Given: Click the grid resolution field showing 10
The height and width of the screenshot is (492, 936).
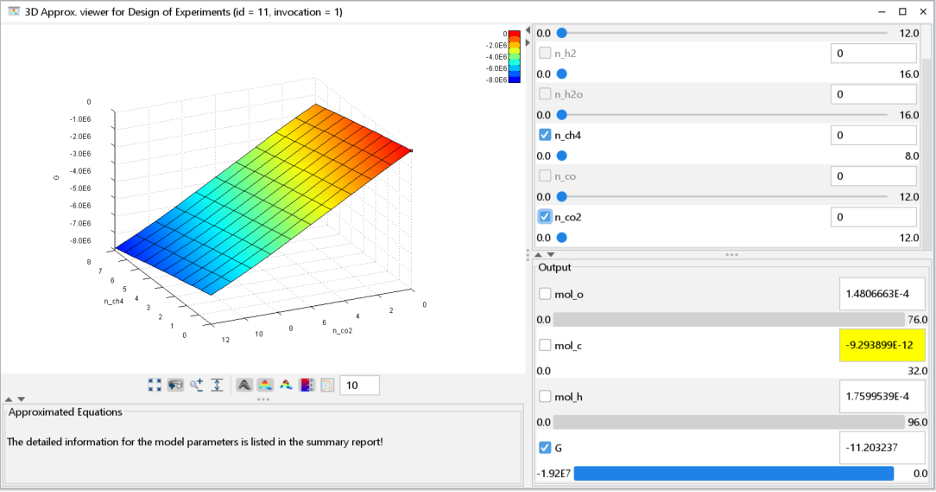Looking at the screenshot, I should pyautogui.click(x=359, y=385).
